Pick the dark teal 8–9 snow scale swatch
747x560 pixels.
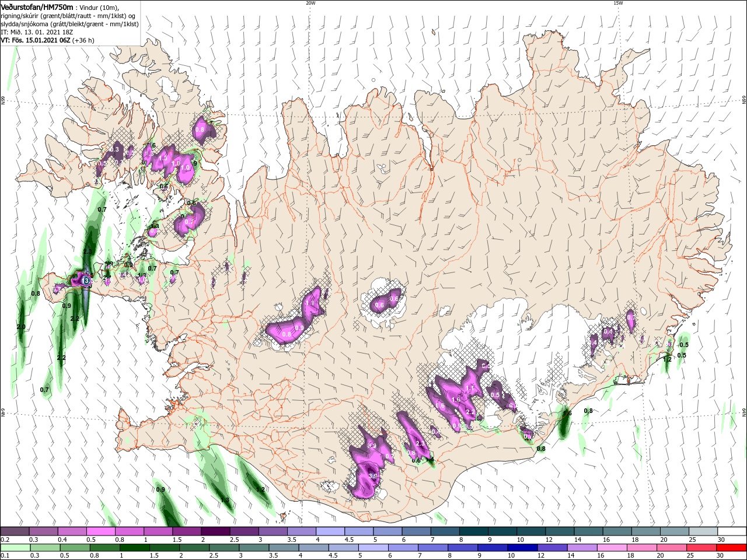(474, 531)
